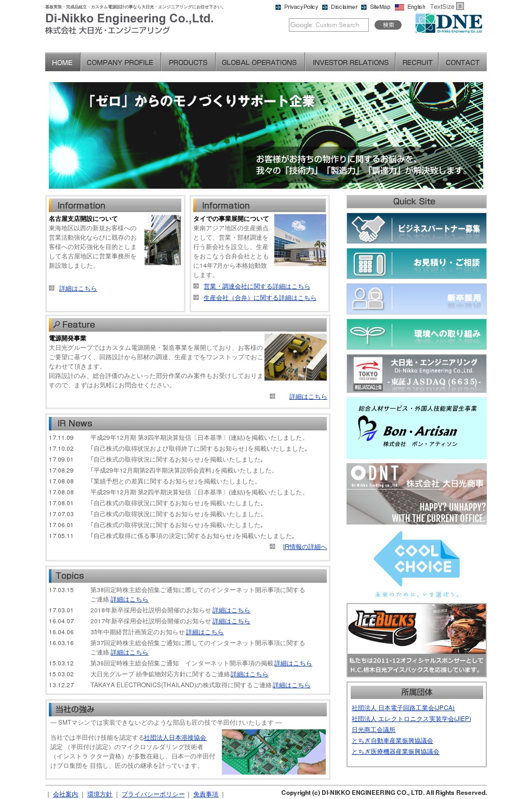The height and width of the screenshot is (799, 532).
Task: Click the IceBucks sponsor banner
Action: tap(417, 640)
